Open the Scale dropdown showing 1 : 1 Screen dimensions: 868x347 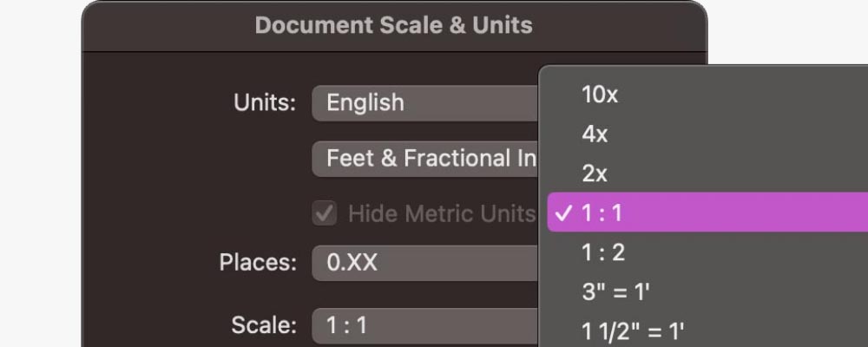coord(425,325)
